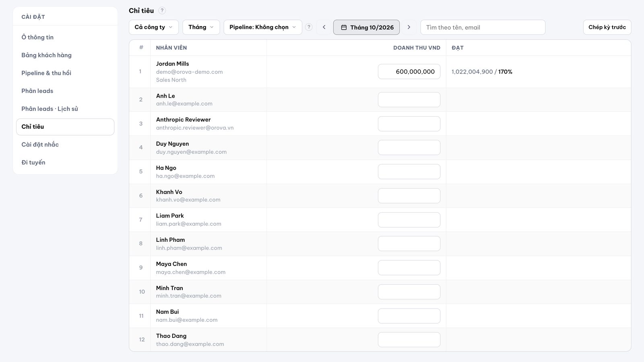Click Ha Ngo revenue target field

click(409, 172)
